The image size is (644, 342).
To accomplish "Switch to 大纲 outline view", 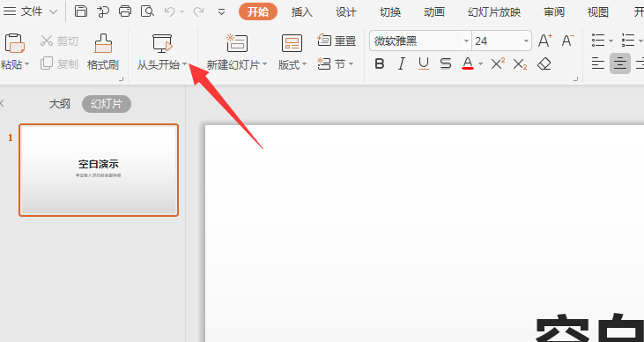I will tap(60, 104).
